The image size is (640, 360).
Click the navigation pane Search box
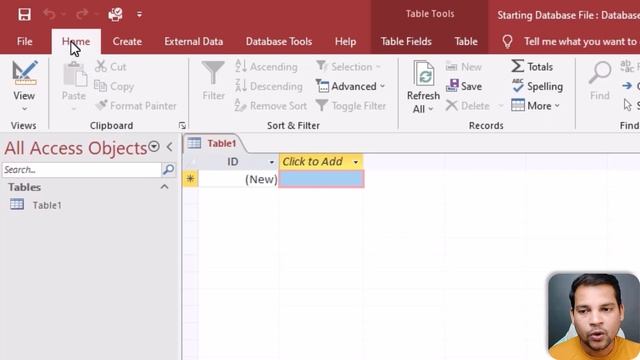tap(82, 169)
